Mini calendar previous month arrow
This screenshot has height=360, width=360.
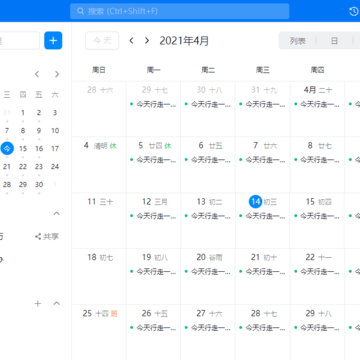37,74
